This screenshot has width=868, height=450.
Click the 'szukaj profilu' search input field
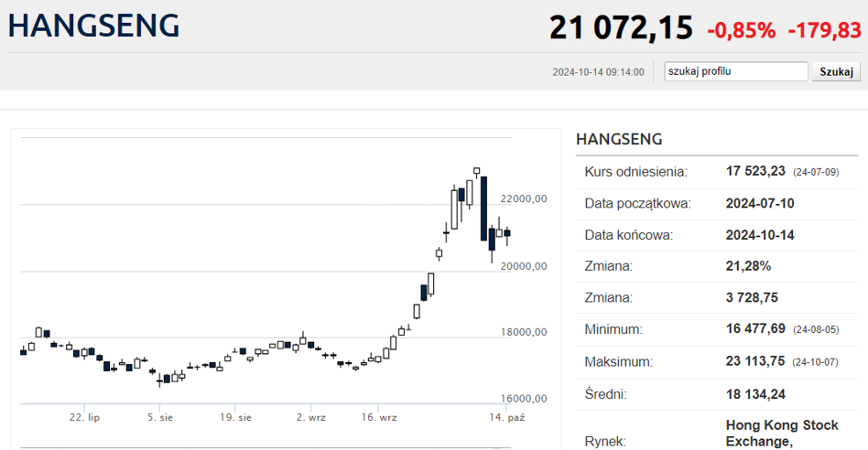coord(736,71)
